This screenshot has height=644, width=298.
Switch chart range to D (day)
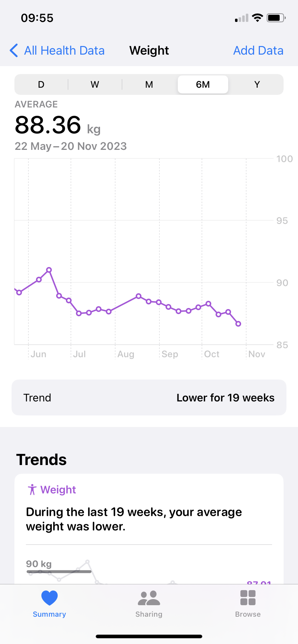(x=41, y=85)
